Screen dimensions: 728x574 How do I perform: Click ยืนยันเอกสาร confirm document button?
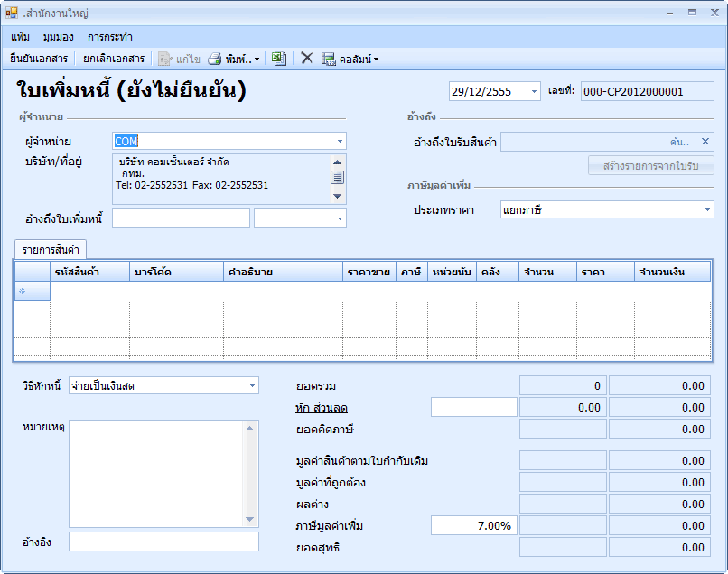[39, 59]
